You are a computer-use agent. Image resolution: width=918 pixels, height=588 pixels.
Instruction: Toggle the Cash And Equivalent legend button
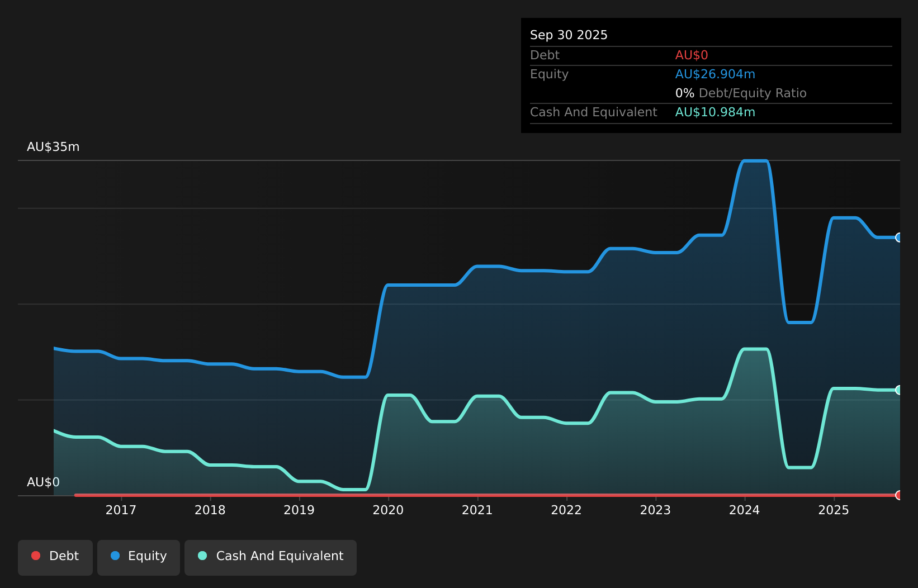pyautogui.click(x=271, y=557)
